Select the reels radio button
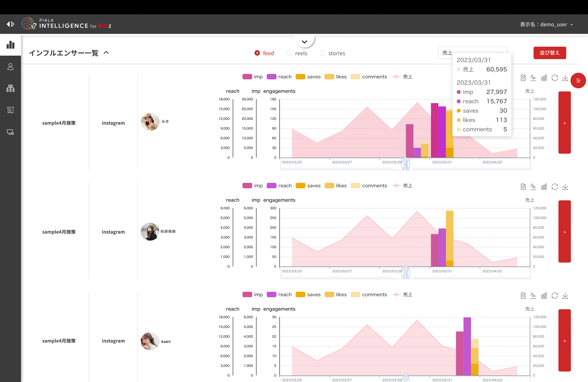This screenshot has width=588, height=382. point(289,53)
